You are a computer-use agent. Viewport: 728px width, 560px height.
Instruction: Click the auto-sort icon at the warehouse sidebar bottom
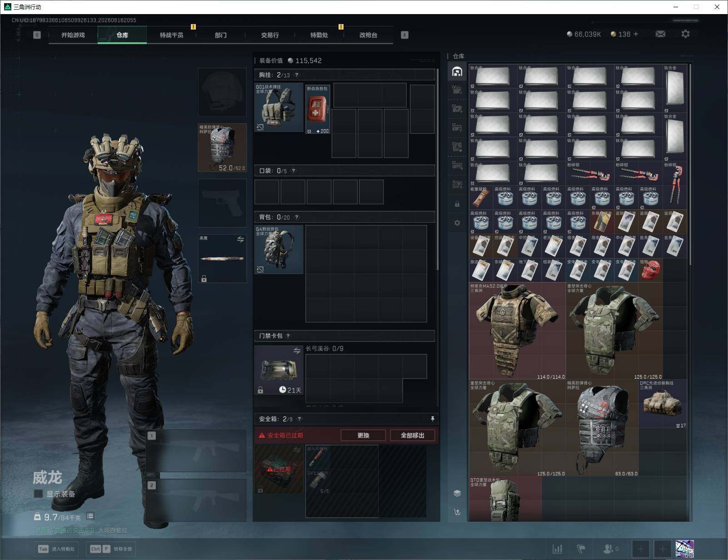[457, 512]
